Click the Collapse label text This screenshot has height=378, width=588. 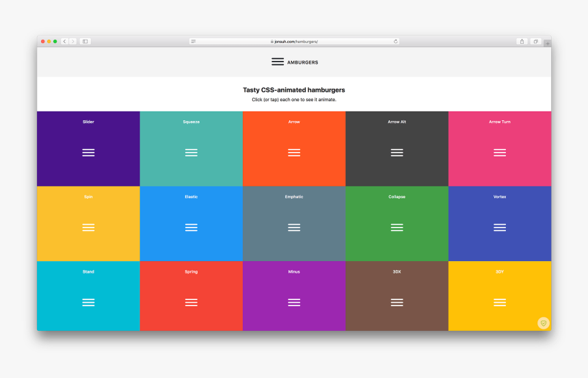pos(397,197)
